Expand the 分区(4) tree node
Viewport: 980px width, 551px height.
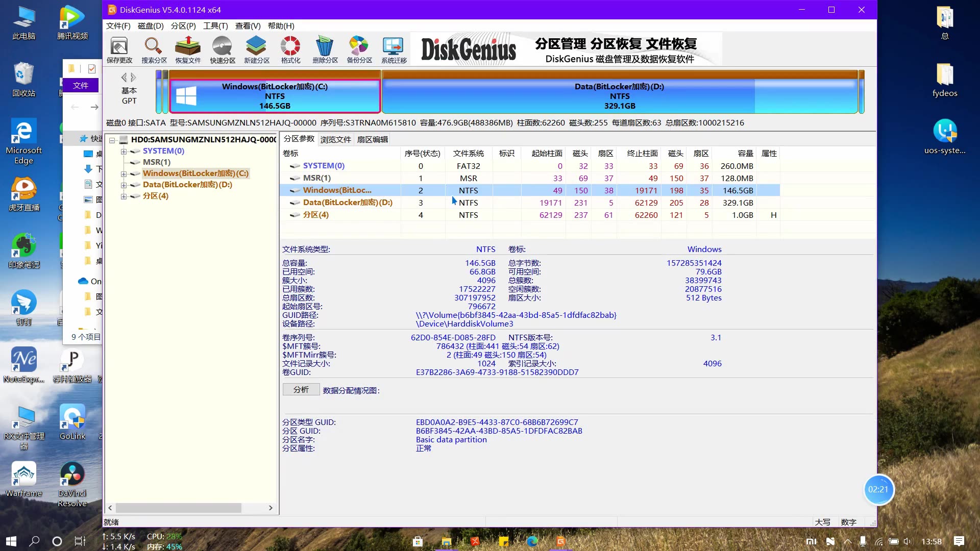click(x=124, y=196)
